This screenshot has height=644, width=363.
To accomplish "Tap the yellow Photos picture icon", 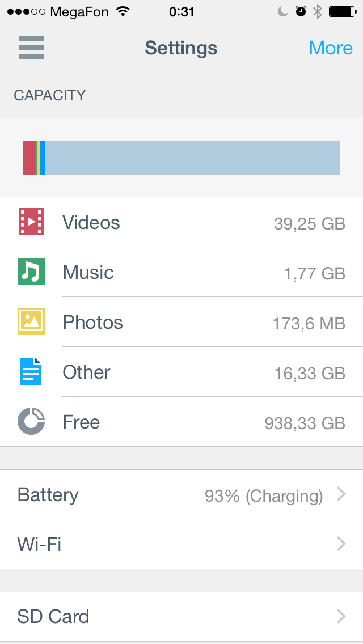I will click(31, 321).
